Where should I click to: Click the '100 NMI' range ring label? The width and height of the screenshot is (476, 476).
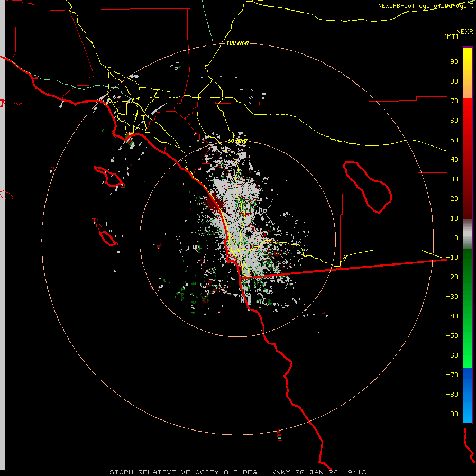pyautogui.click(x=237, y=43)
